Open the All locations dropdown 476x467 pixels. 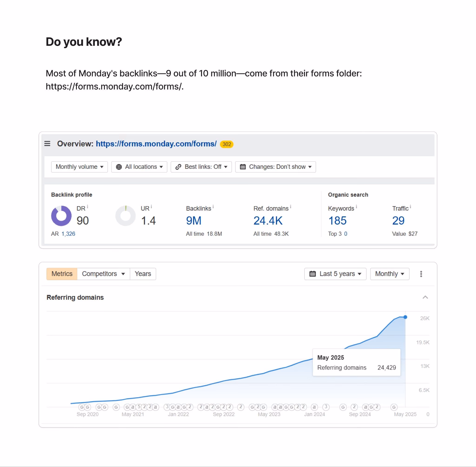[x=139, y=167]
